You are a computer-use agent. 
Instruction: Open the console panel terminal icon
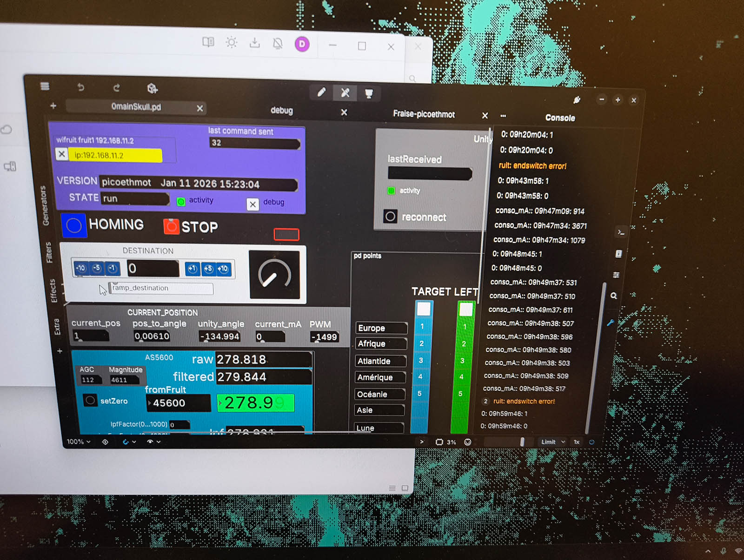click(621, 232)
